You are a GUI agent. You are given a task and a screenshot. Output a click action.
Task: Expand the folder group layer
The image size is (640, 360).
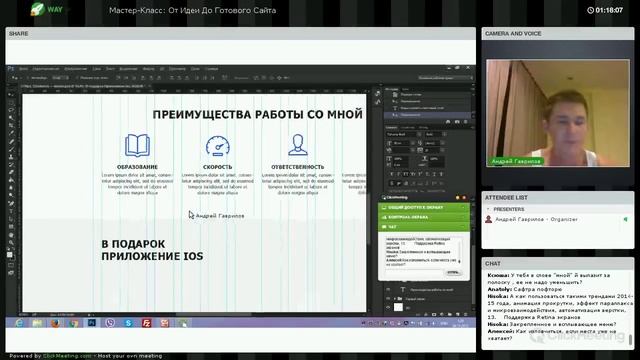coord(395,298)
